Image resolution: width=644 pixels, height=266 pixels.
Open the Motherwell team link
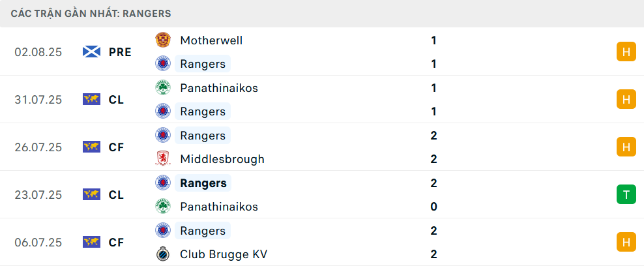click(211, 40)
